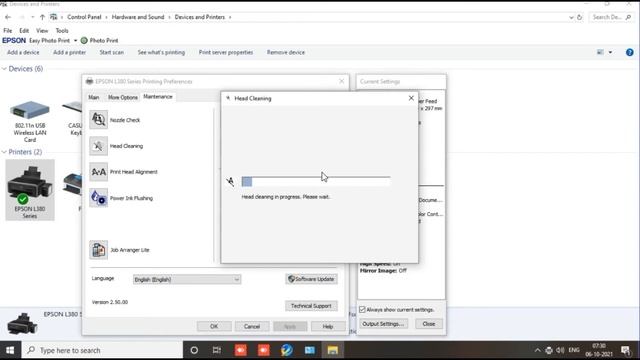Click the Power Ink Flushing icon

click(98, 198)
